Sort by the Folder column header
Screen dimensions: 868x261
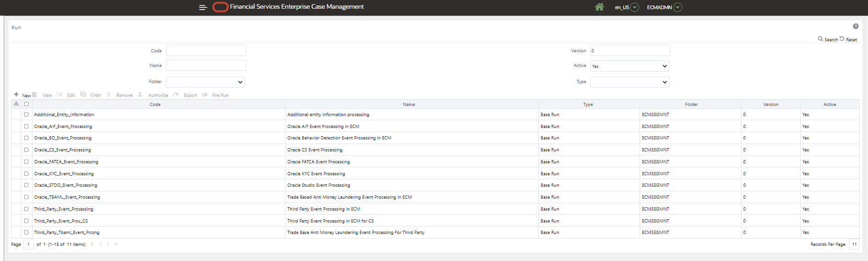point(691,105)
